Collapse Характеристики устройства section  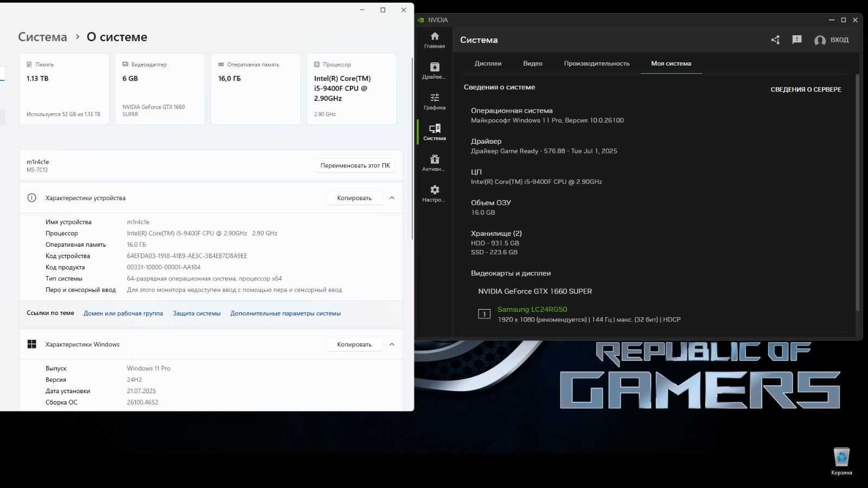point(392,198)
